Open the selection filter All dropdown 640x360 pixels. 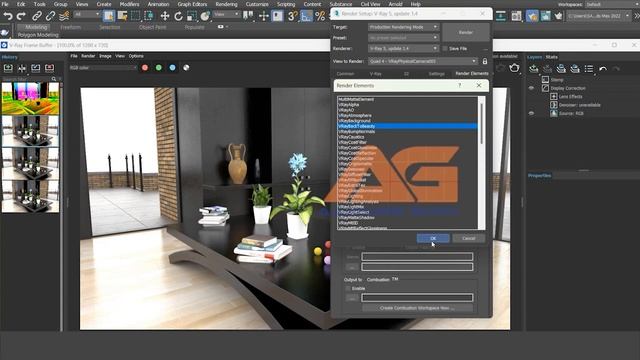pyautogui.click(x=87, y=15)
